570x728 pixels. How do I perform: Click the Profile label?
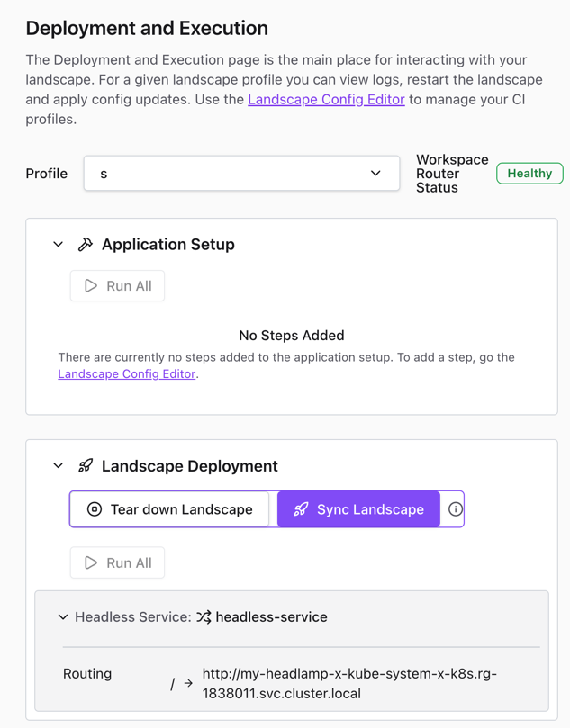(x=47, y=174)
